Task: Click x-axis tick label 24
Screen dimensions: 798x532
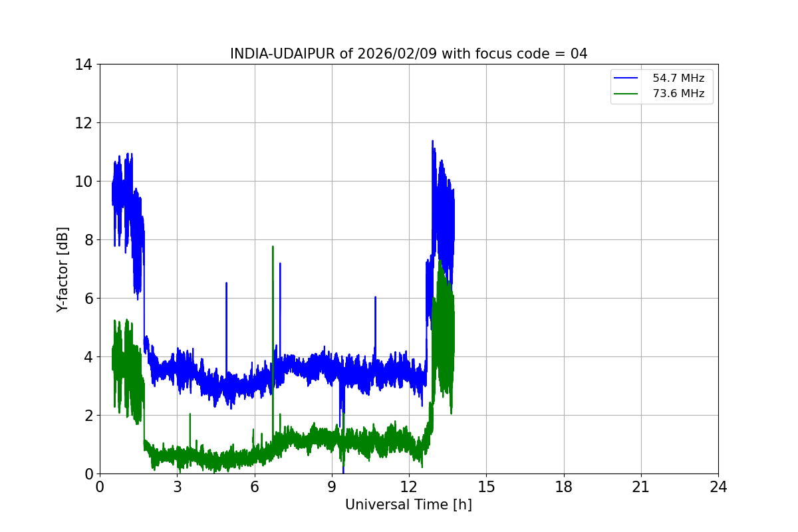Action: 718,486
